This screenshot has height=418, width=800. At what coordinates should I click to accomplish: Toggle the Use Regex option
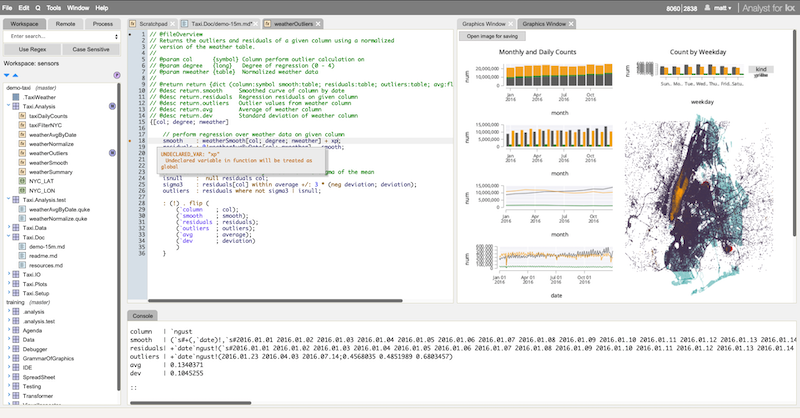pyautogui.click(x=32, y=50)
